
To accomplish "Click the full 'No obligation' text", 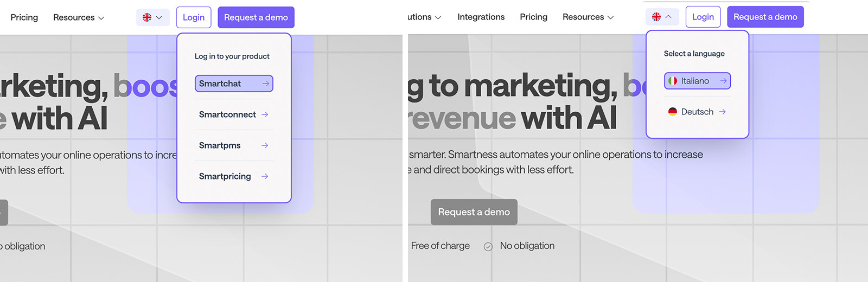I will point(527,246).
